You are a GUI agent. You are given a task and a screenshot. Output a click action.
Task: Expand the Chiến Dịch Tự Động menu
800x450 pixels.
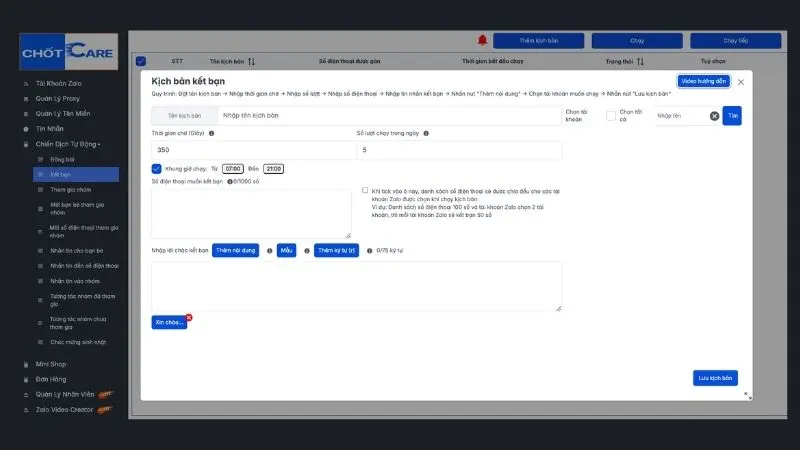pos(68,144)
